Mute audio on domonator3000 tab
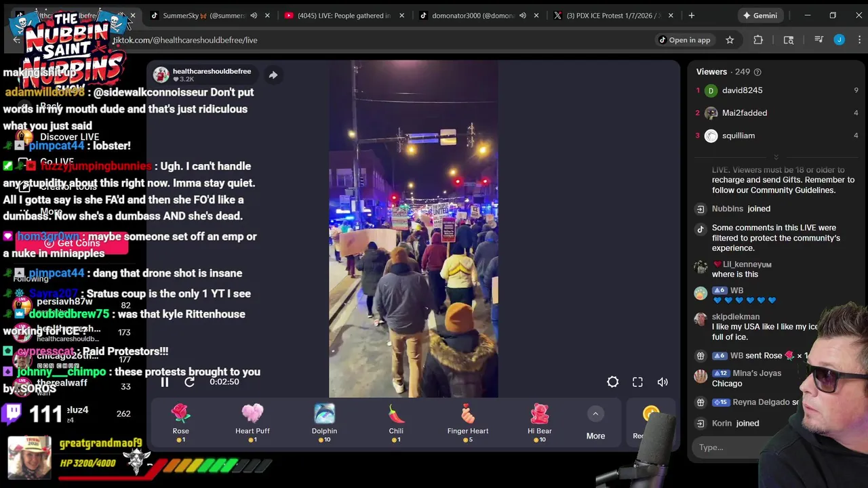868x488 pixels. pyautogui.click(x=522, y=16)
